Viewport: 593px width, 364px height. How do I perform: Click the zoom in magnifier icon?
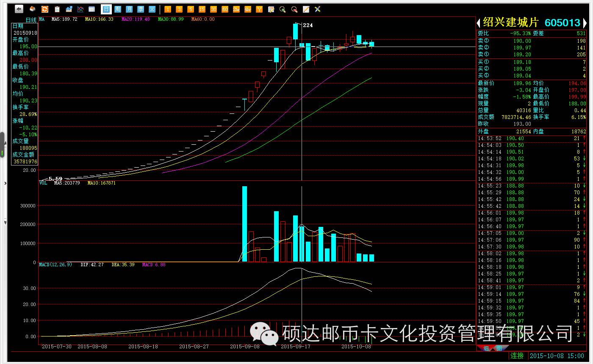point(283,9)
